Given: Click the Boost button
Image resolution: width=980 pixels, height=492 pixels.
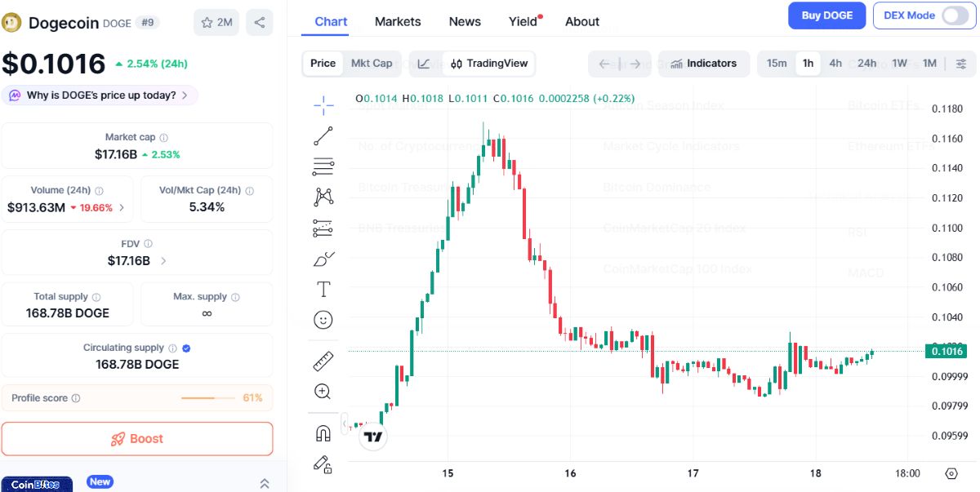Looking at the screenshot, I should (137, 439).
